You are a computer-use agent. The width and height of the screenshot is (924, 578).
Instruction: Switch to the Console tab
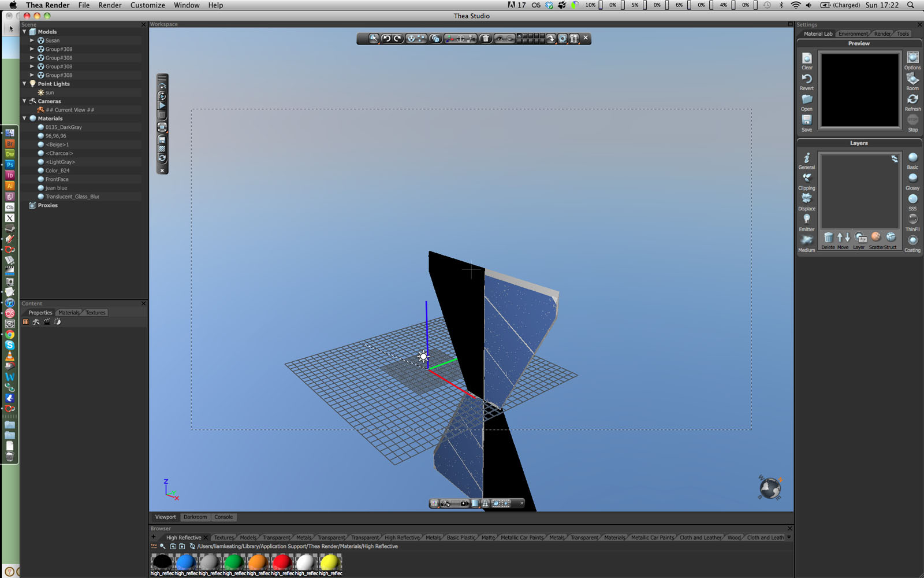[x=223, y=517]
